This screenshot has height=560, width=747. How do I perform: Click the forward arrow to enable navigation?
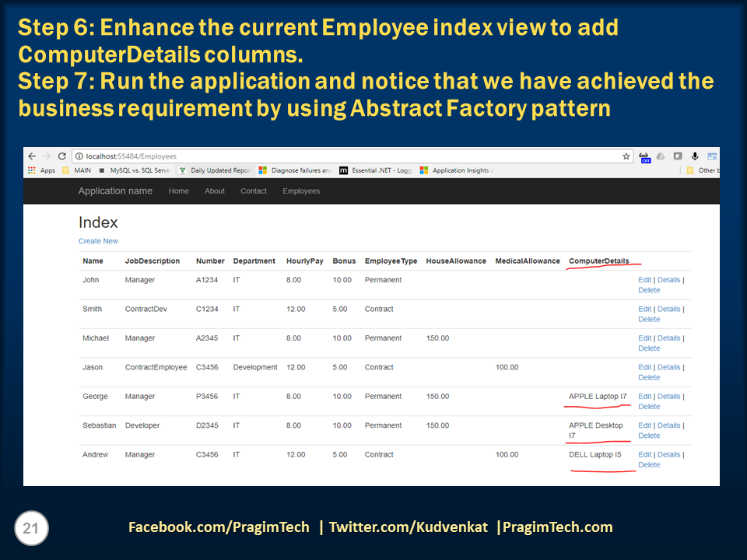[x=46, y=155]
